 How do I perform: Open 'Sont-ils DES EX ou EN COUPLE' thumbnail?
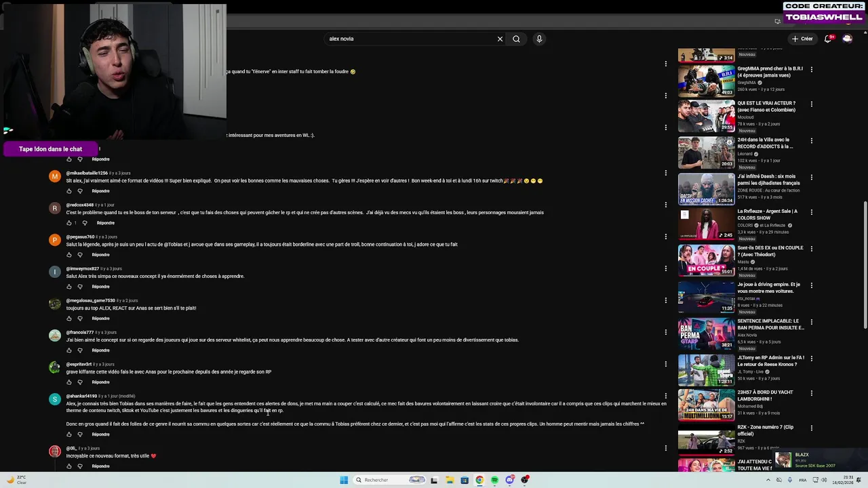pos(706,260)
